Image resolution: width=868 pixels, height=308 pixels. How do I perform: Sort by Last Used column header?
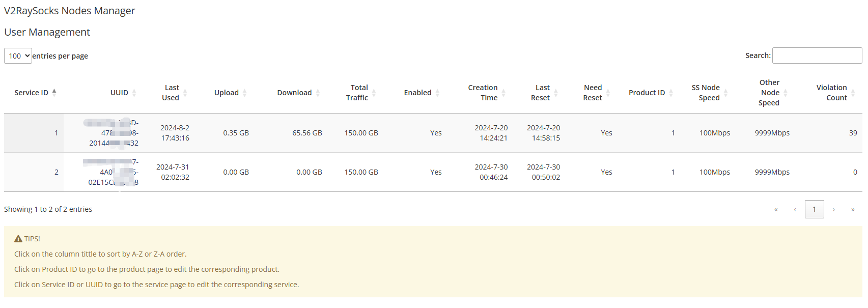click(x=171, y=93)
